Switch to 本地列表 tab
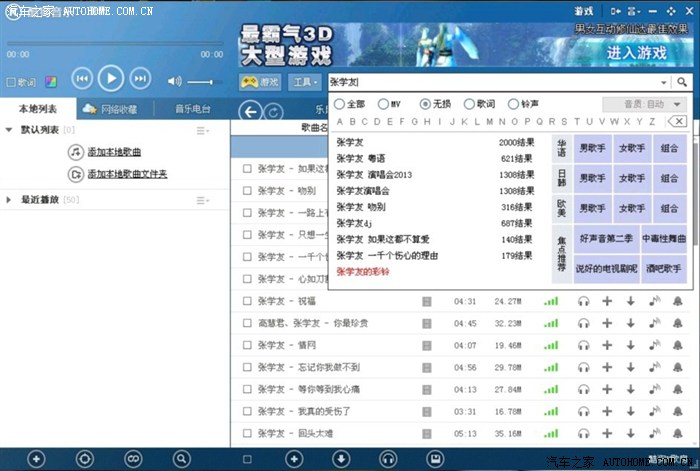This screenshot has height=471, width=700. [38, 108]
